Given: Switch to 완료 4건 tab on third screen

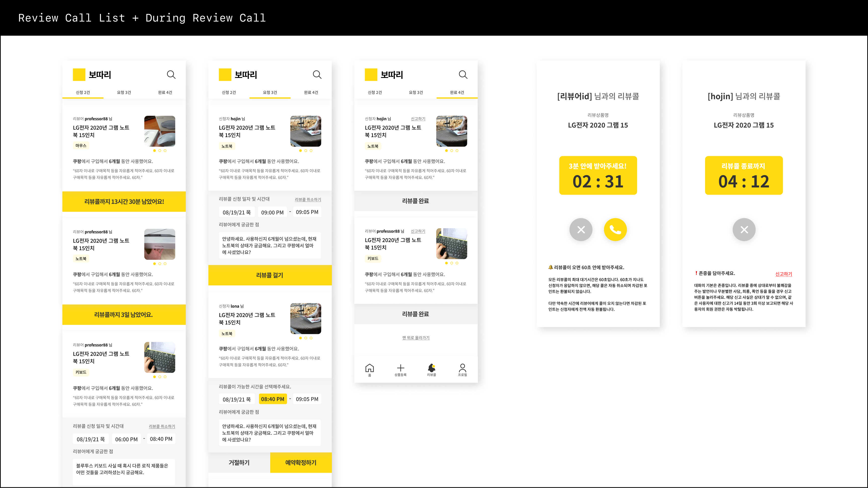Looking at the screenshot, I should click(457, 92).
